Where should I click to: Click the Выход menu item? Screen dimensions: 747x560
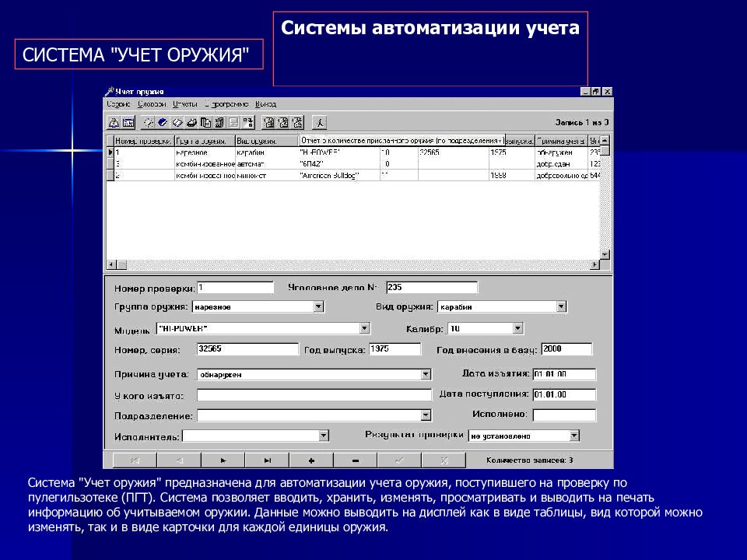tap(266, 104)
